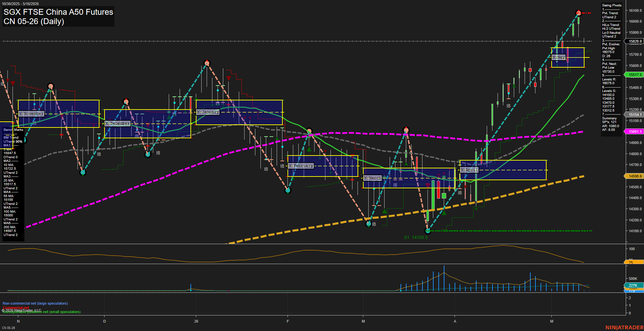The image size is (644, 331).
Task: Click the orange 14598.6 moving average marker
Action: (x=635, y=176)
